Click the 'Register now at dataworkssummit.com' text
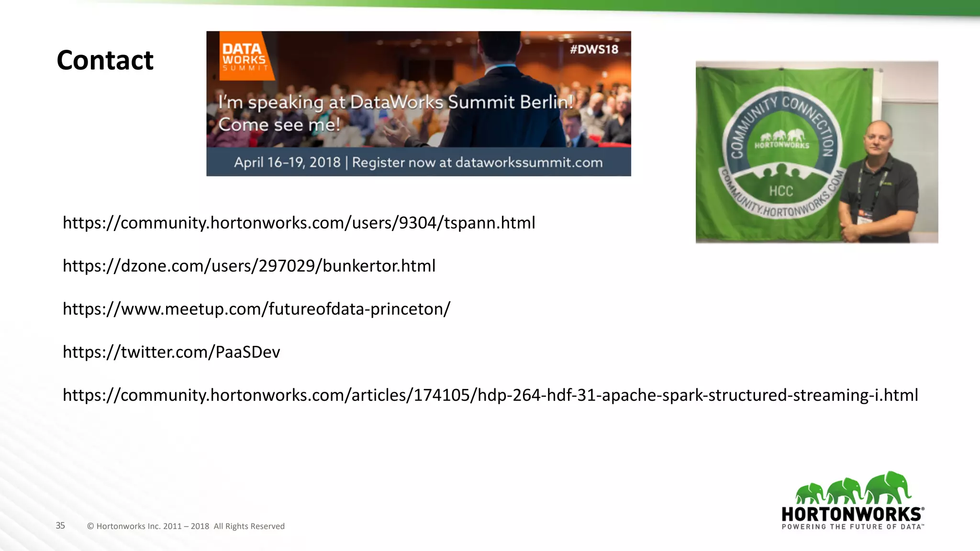 click(478, 163)
